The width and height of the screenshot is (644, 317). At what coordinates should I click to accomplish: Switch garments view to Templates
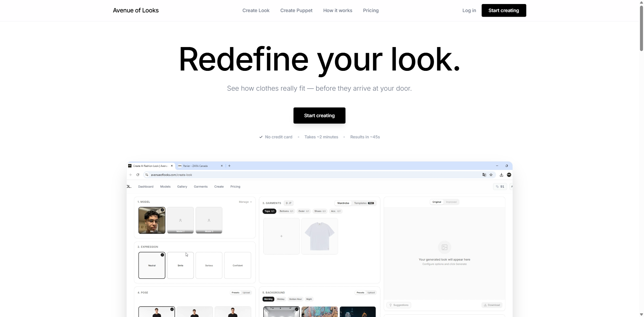[x=360, y=203]
